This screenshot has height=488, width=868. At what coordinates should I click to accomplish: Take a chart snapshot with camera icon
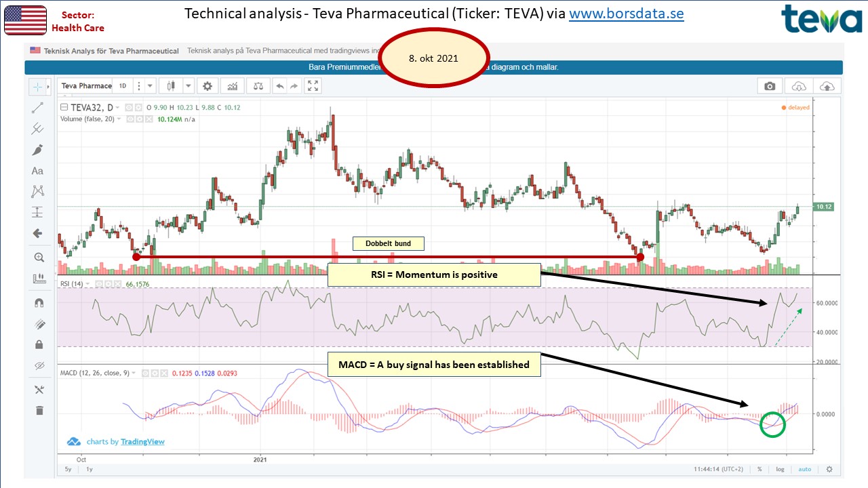pos(770,86)
